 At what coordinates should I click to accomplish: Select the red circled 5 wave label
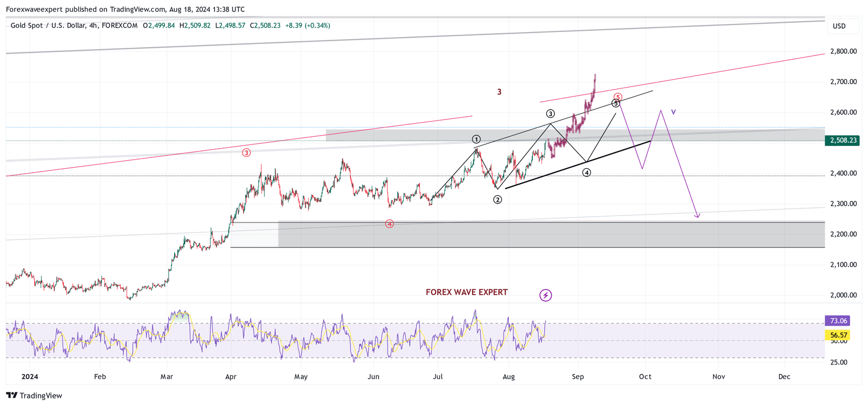pyautogui.click(x=618, y=97)
